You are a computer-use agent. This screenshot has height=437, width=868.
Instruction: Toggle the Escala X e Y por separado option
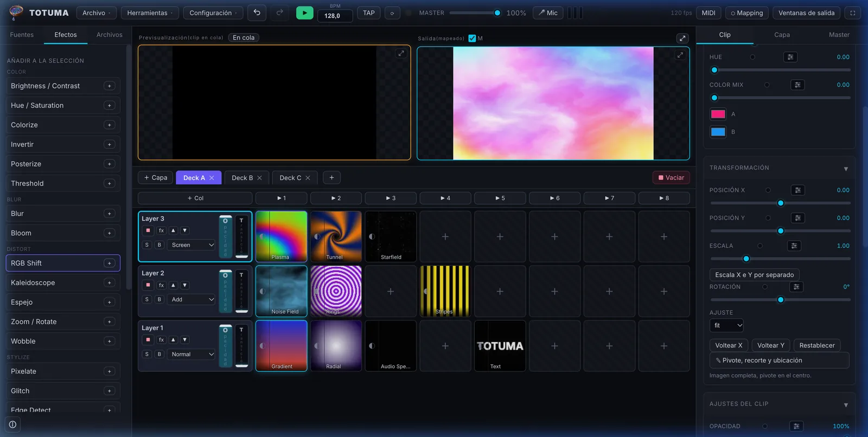tap(754, 275)
